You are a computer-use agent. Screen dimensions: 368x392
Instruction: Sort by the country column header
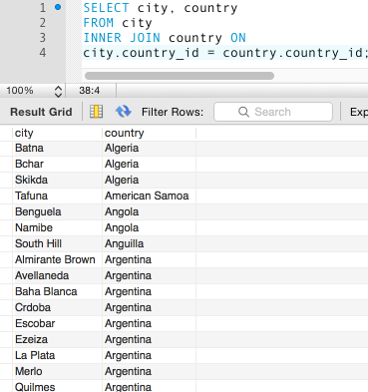(149, 133)
